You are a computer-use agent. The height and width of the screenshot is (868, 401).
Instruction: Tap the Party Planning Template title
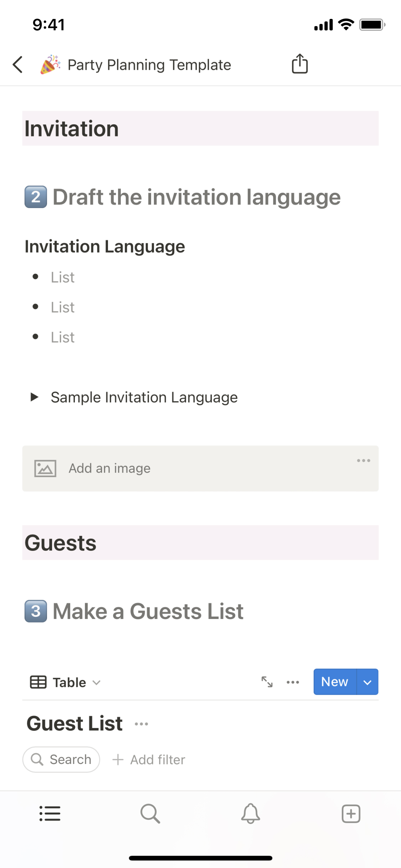click(149, 65)
